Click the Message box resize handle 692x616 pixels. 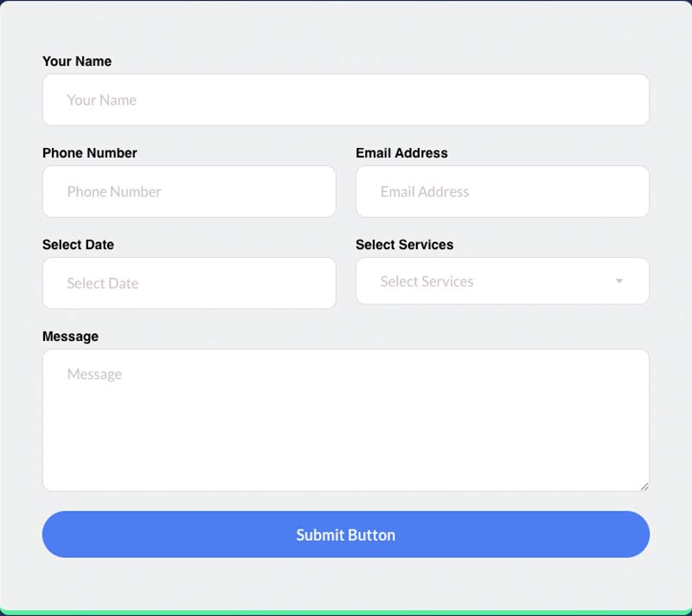tap(644, 486)
